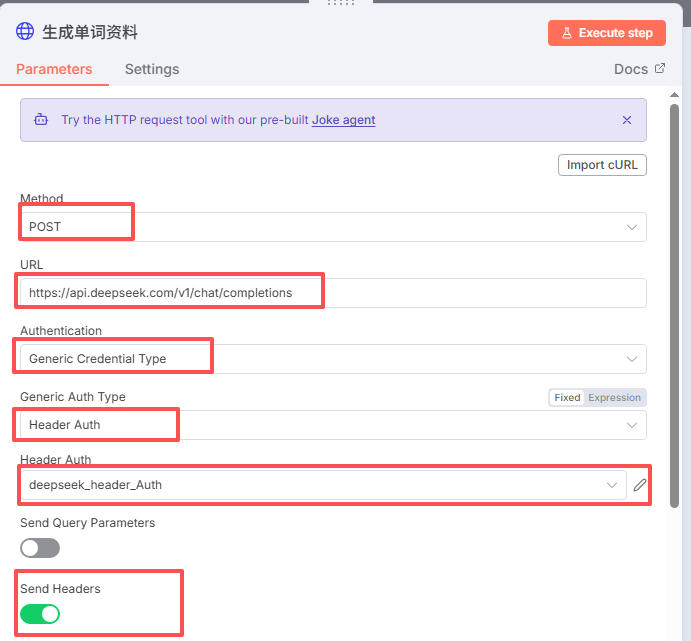The width and height of the screenshot is (691, 641).
Task: Select Expression mode for Generic Auth Type
Action: (x=614, y=397)
